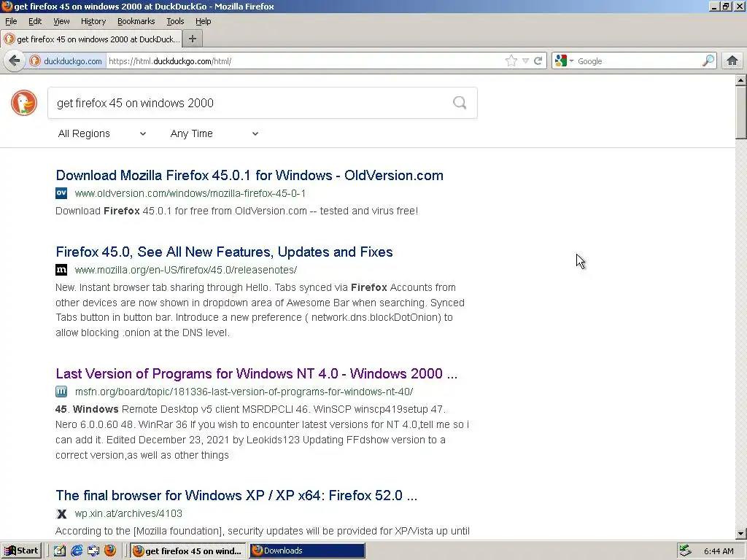Click the Google search input field

tap(638, 61)
